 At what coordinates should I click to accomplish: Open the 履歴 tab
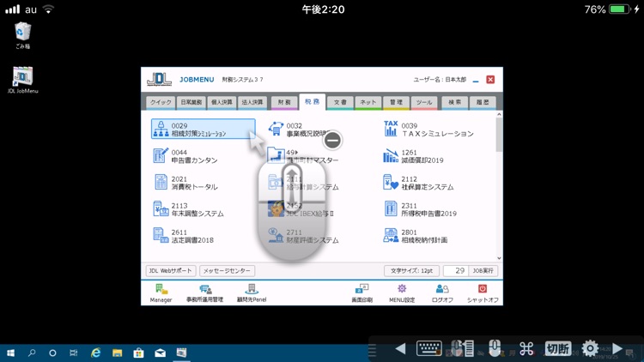tap(483, 102)
